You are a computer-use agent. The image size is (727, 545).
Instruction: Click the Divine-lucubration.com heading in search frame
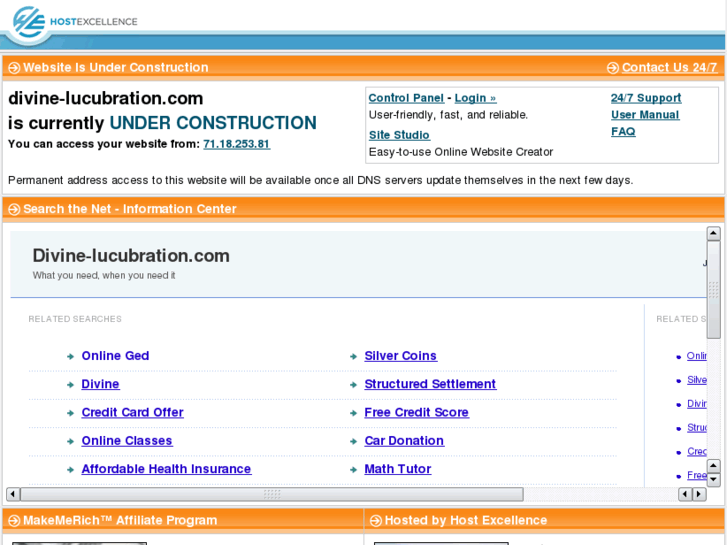point(131,256)
